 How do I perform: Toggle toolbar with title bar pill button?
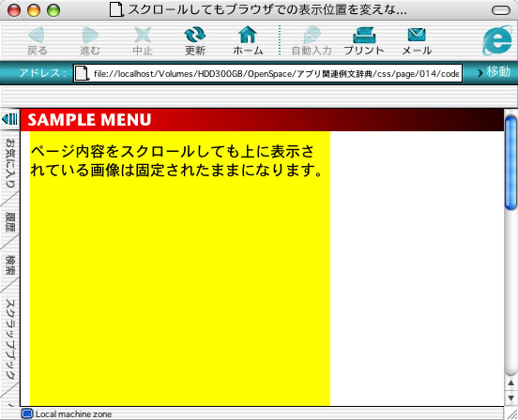tap(501, 10)
